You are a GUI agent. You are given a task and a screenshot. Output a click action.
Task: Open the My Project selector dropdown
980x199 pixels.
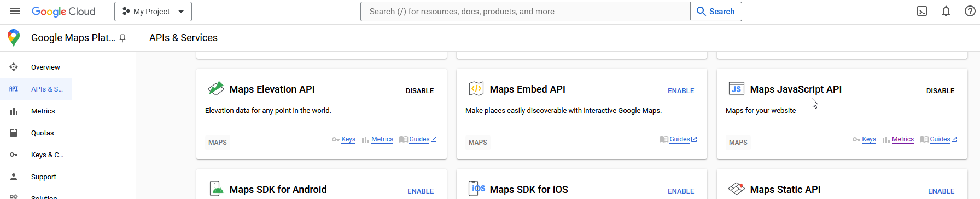[153, 12]
